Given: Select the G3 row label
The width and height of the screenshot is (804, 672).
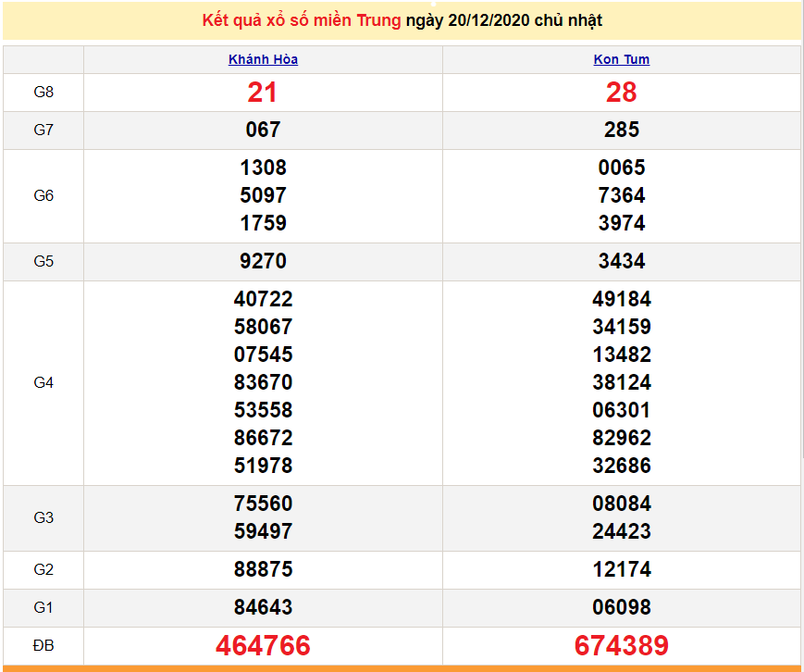Looking at the screenshot, I should tap(43, 517).
